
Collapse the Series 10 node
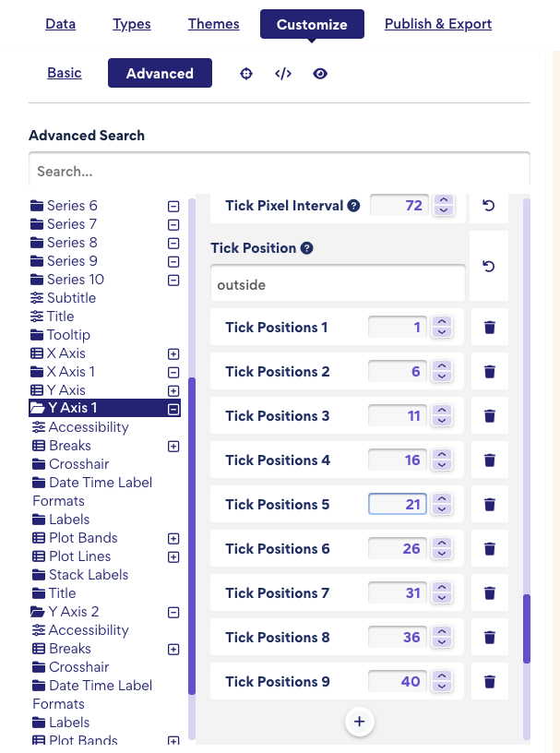tap(173, 280)
